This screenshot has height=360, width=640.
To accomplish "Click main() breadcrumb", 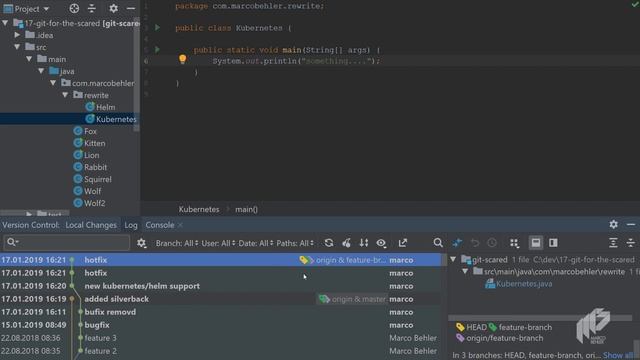I will (x=246, y=209).
